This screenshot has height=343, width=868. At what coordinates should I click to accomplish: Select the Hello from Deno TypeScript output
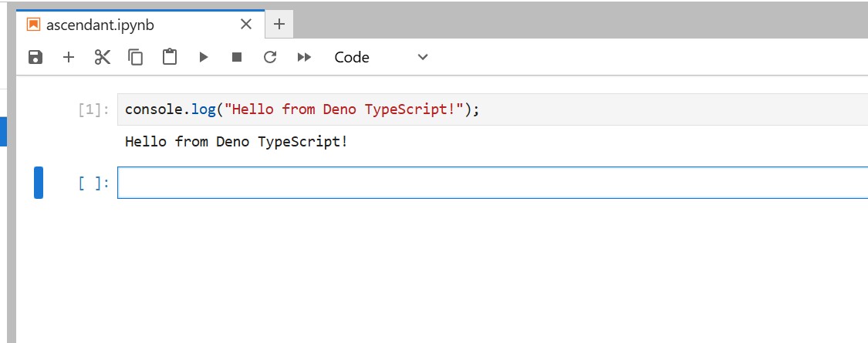[x=236, y=142]
